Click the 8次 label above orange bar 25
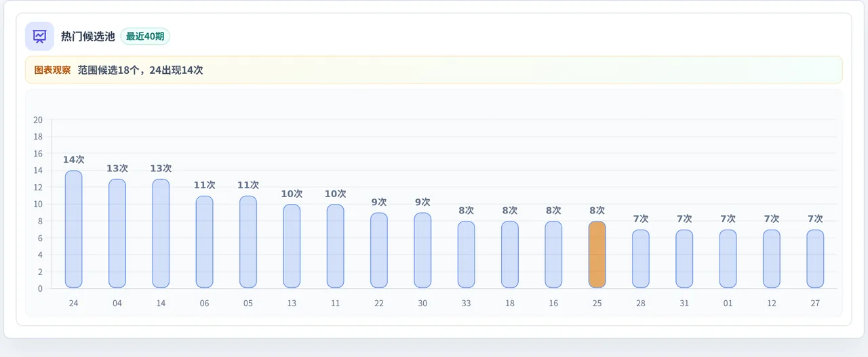868x357 pixels. coord(597,211)
